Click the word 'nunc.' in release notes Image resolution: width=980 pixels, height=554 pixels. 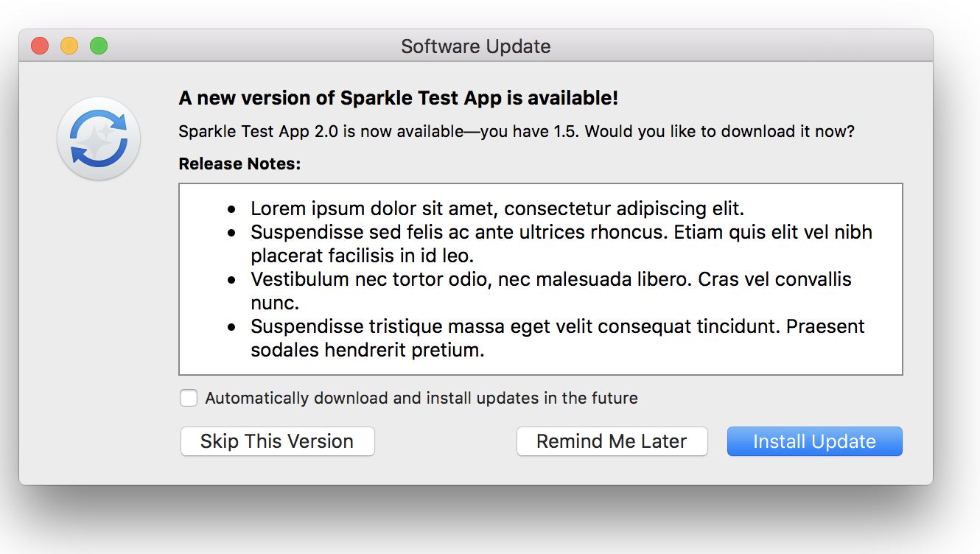[275, 303]
